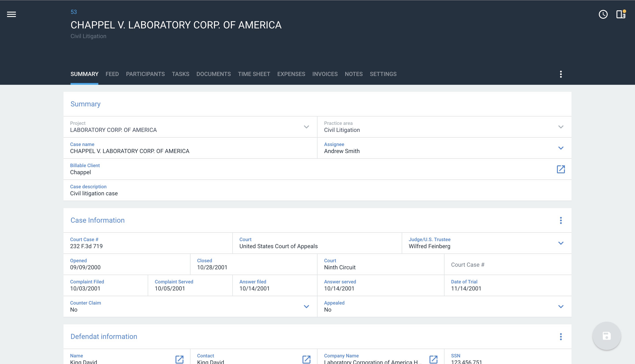Open Case Information section options menu
This screenshot has height=364, width=635.
point(561,220)
